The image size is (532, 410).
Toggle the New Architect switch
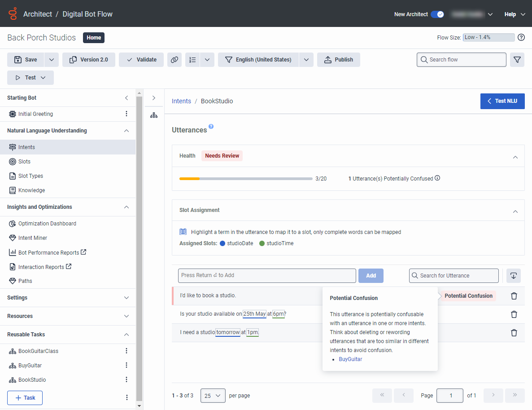tap(437, 14)
